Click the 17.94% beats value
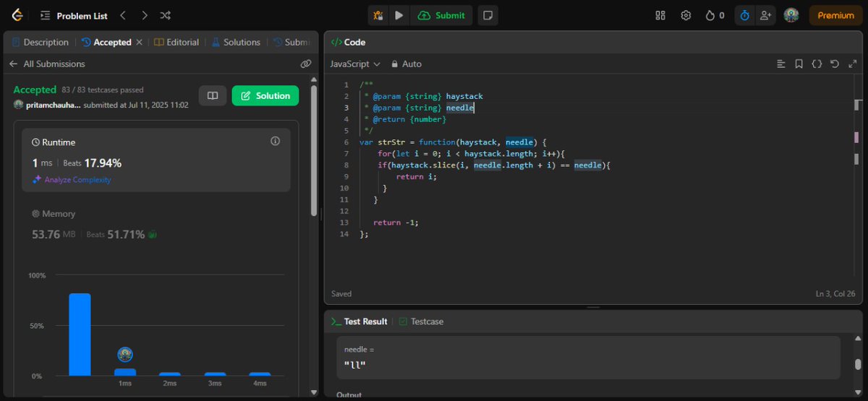Image resolution: width=868 pixels, height=401 pixels. (x=103, y=163)
